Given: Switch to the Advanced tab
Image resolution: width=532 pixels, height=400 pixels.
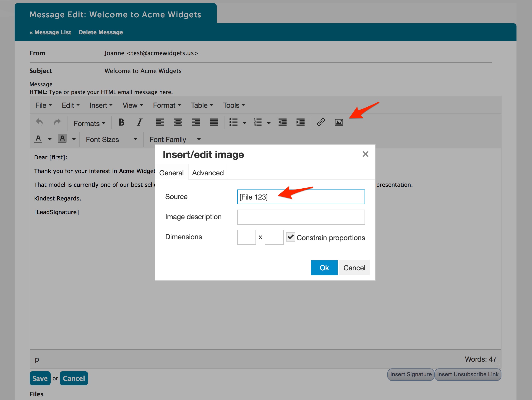Looking at the screenshot, I should 208,173.
